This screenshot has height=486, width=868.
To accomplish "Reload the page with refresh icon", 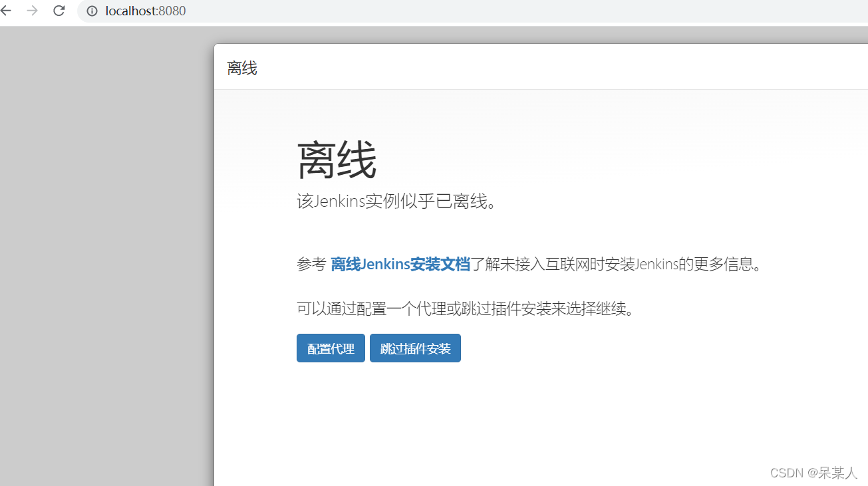I will tap(59, 11).
